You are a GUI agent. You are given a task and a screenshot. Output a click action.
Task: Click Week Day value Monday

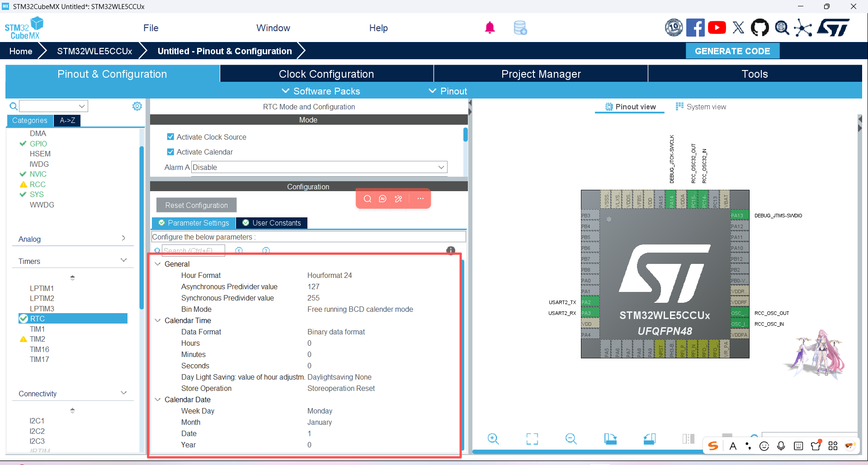click(320, 411)
